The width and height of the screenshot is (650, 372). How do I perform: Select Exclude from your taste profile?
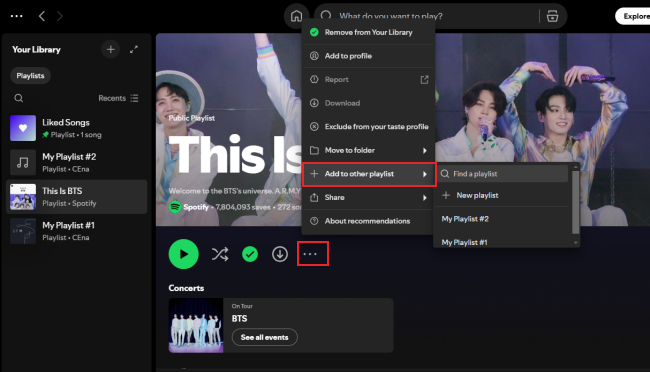pyautogui.click(x=368, y=127)
